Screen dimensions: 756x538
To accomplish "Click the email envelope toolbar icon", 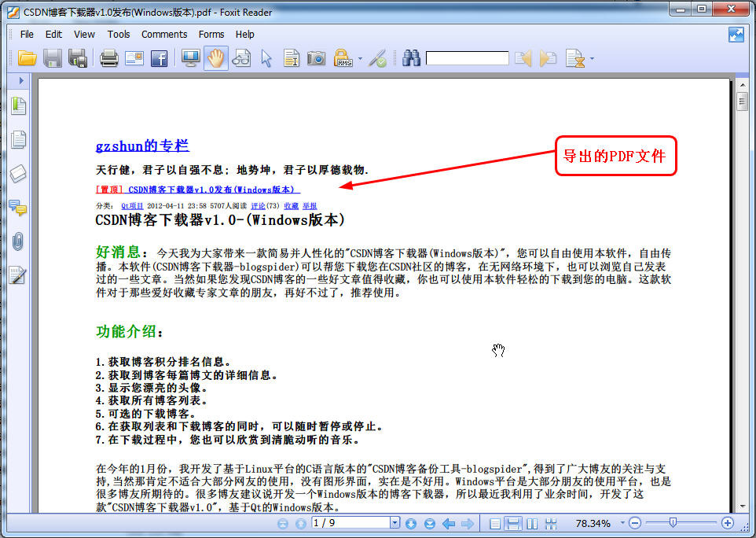I will tap(134, 58).
